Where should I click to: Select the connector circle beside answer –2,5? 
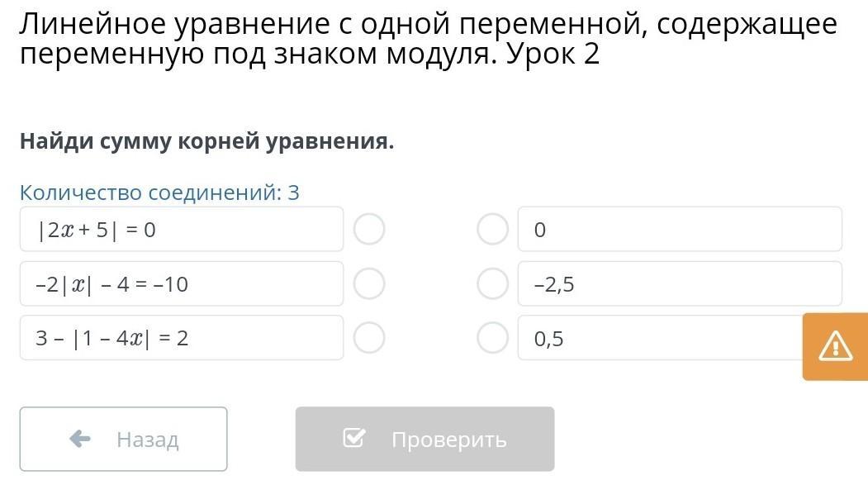[x=492, y=283]
